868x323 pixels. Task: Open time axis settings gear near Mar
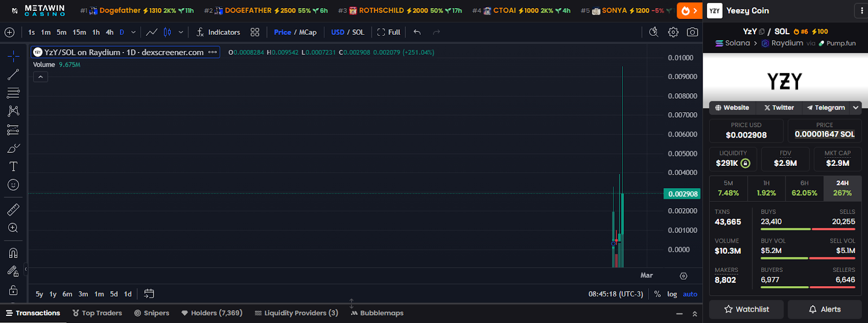[x=684, y=276]
